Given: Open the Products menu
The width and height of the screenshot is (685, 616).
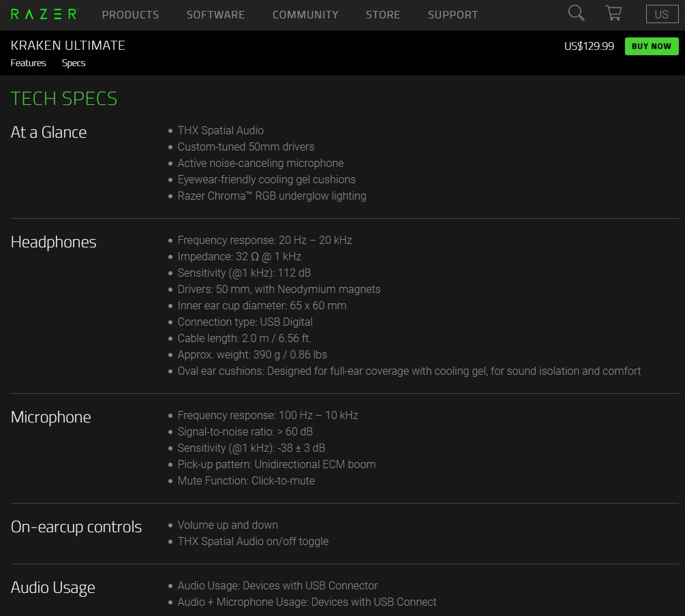Looking at the screenshot, I should coord(130,14).
